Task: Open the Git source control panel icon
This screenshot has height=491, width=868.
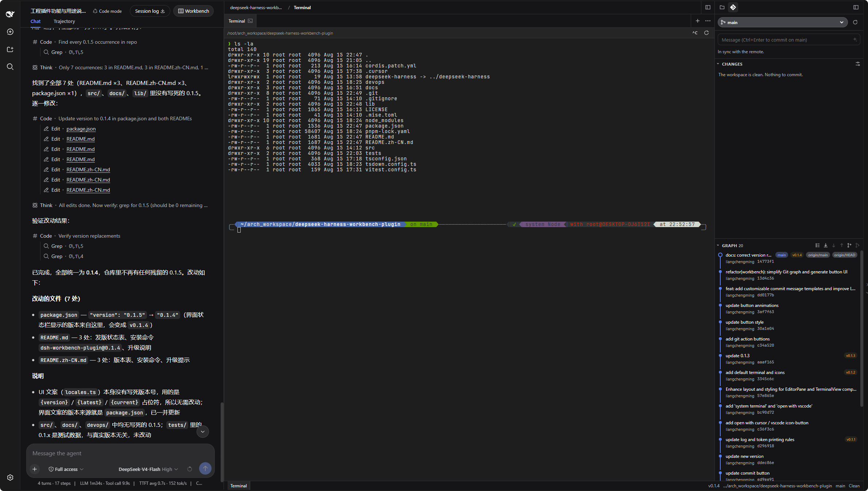Action: click(733, 7)
